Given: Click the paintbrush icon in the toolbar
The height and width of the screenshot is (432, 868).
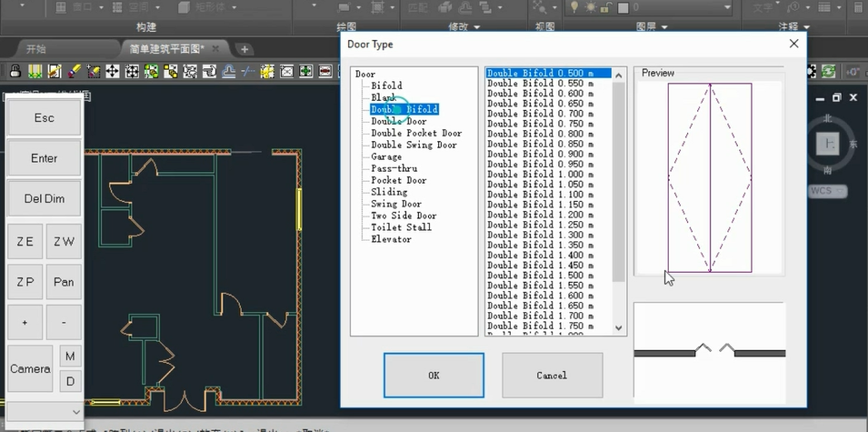Looking at the screenshot, I should click(75, 71).
